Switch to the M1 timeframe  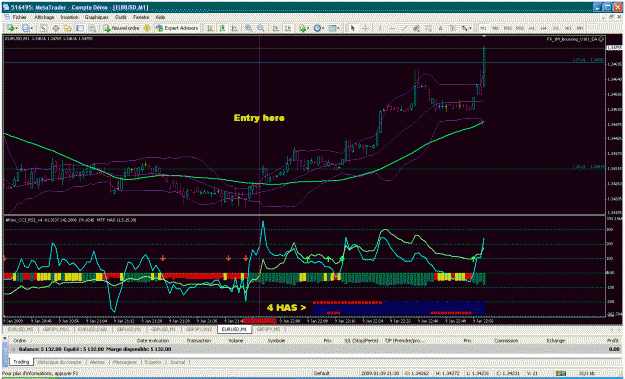(x=483, y=28)
